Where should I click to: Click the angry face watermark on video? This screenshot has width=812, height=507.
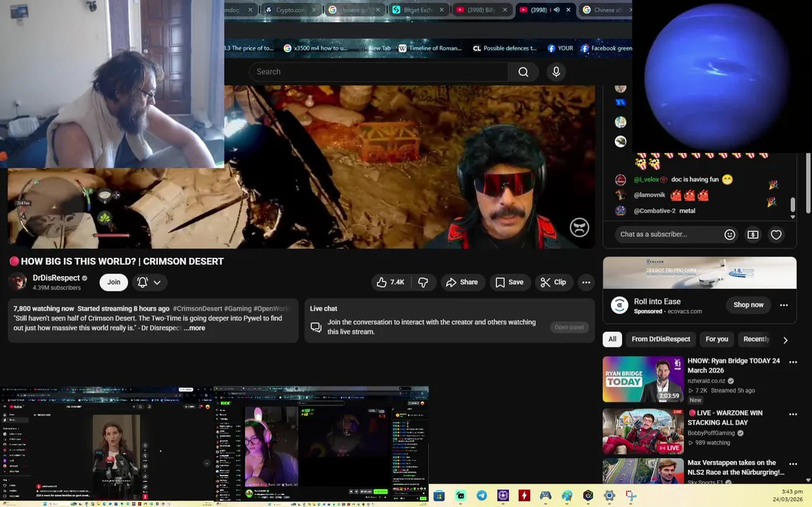[579, 227]
